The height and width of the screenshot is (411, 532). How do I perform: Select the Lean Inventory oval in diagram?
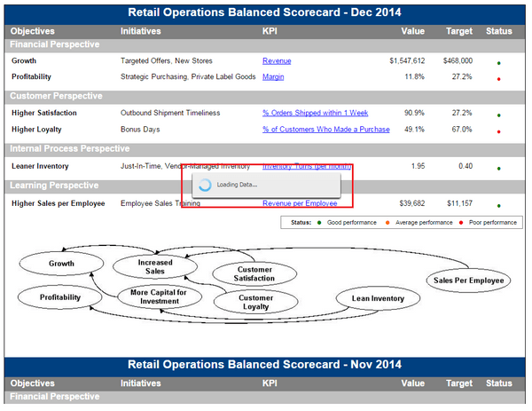pyautogui.click(x=378, y=298)
